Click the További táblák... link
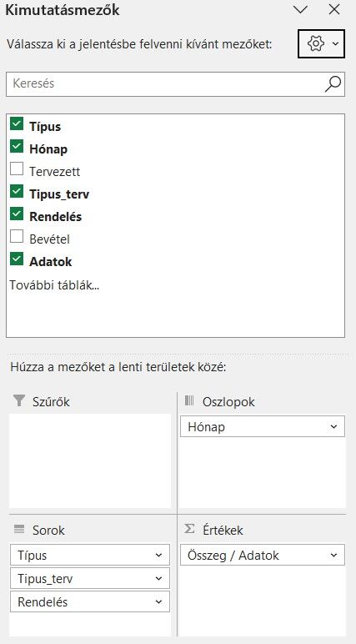356x644 pixels. click(x=54, y=284)
